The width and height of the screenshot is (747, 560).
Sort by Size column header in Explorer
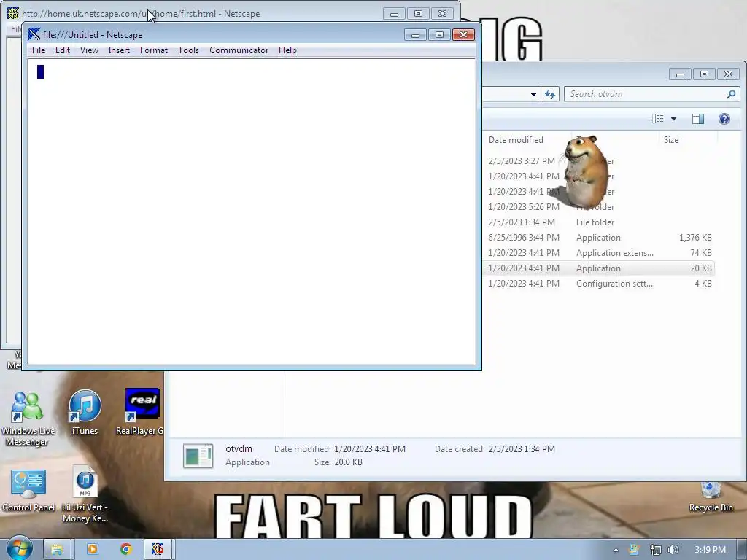[x=671, y=139]
